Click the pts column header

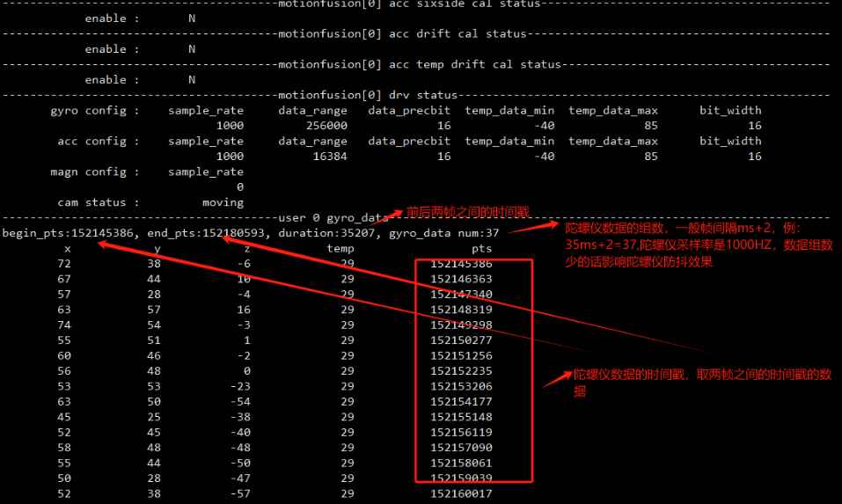[x=481, y=249]
